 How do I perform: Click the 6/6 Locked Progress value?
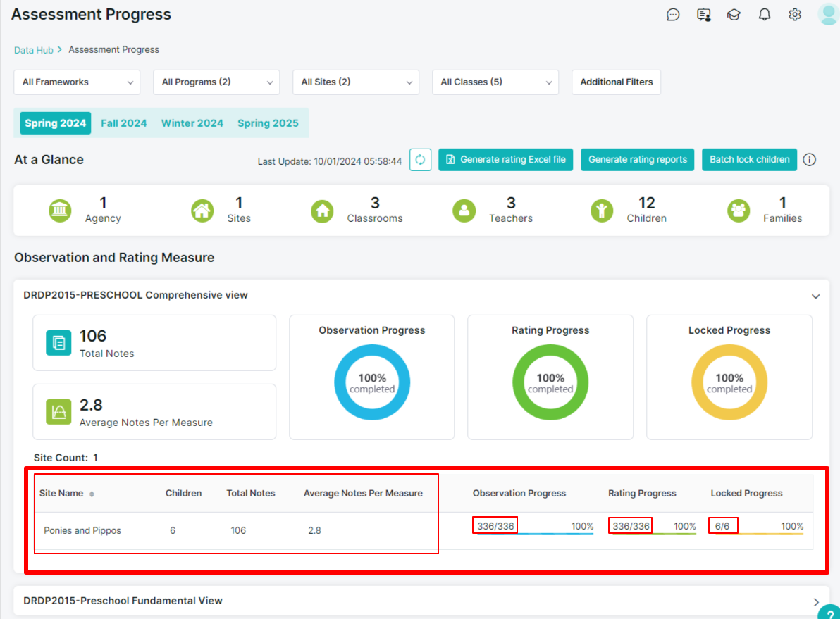click(x=722, y=526)
